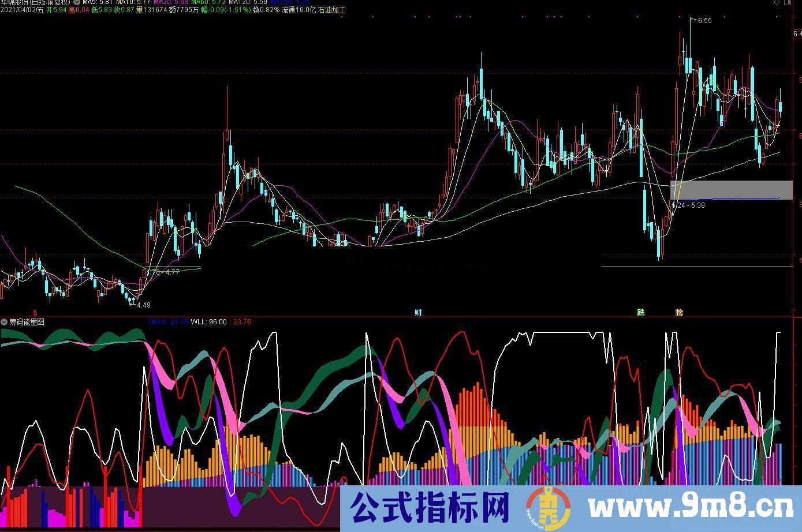Image resolution: width=802 pixels, height=532 pixels.
Task: Expand the arrow beside 华锦股份 title
Action: [77, 2]
